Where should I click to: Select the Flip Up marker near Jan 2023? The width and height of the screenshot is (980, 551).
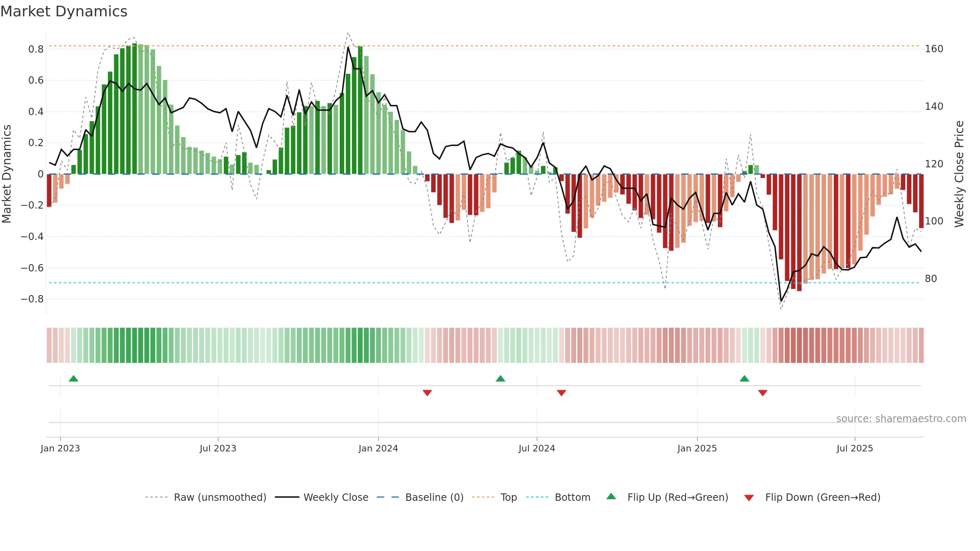[73, 378]
